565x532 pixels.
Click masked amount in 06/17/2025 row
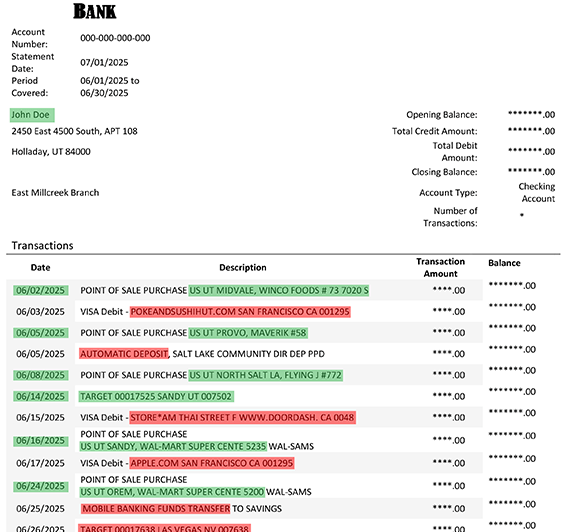[449, 463]
